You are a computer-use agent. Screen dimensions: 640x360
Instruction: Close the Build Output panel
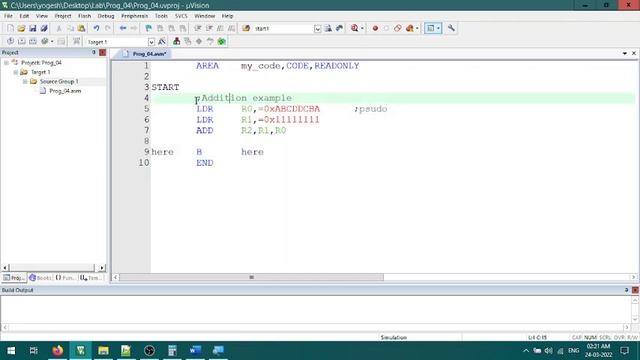tap(635, 290)
